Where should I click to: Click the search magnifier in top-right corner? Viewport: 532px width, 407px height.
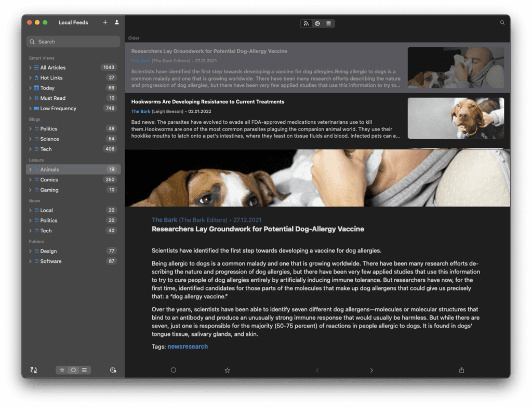pyautogui.click(x=502, y=23)
